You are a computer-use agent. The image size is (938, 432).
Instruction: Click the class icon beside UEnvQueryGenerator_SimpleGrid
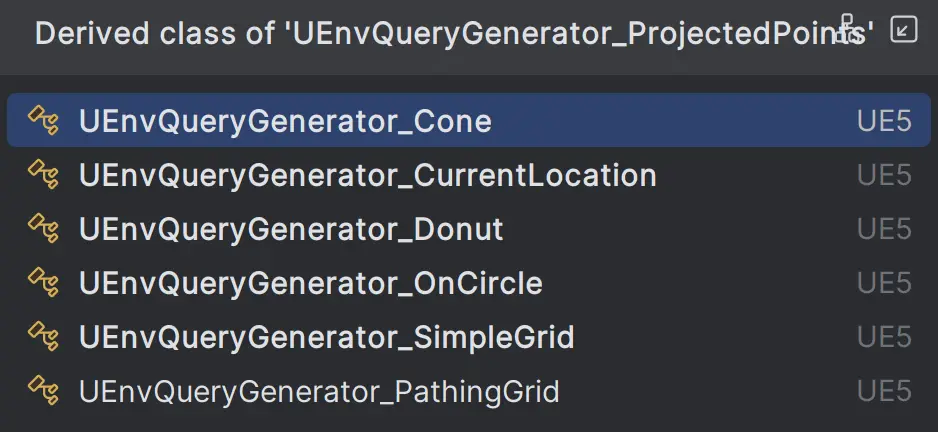click(43, 337)
